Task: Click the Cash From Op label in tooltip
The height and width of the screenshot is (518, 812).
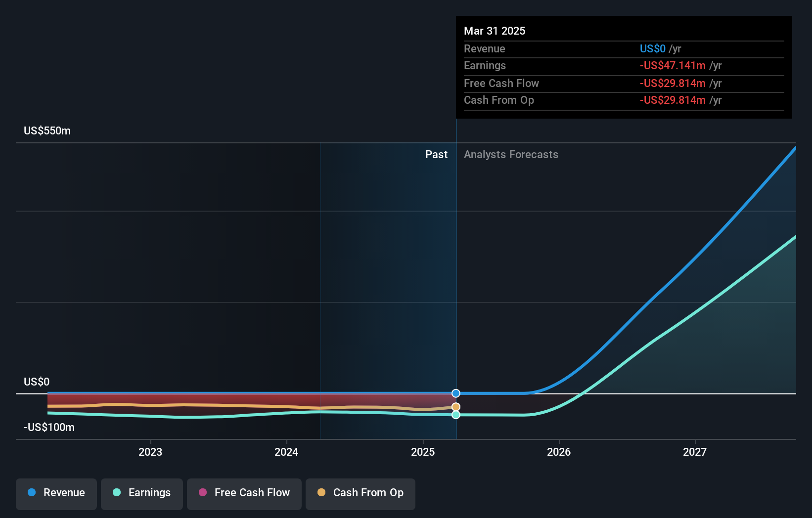Action: click(499, 100)
